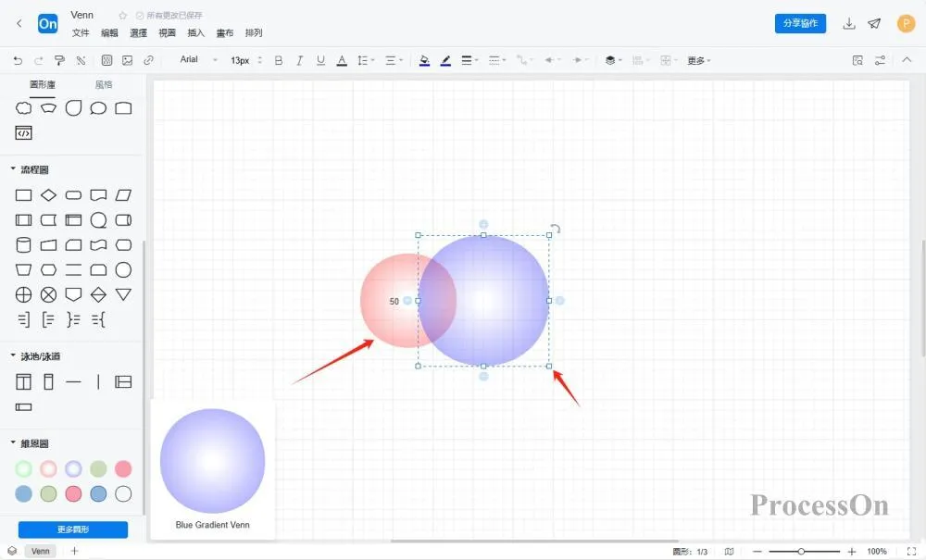Screen dimensions: 926x560
Task: Open the line spacing dropdown
Action: [x=366, y=60]
